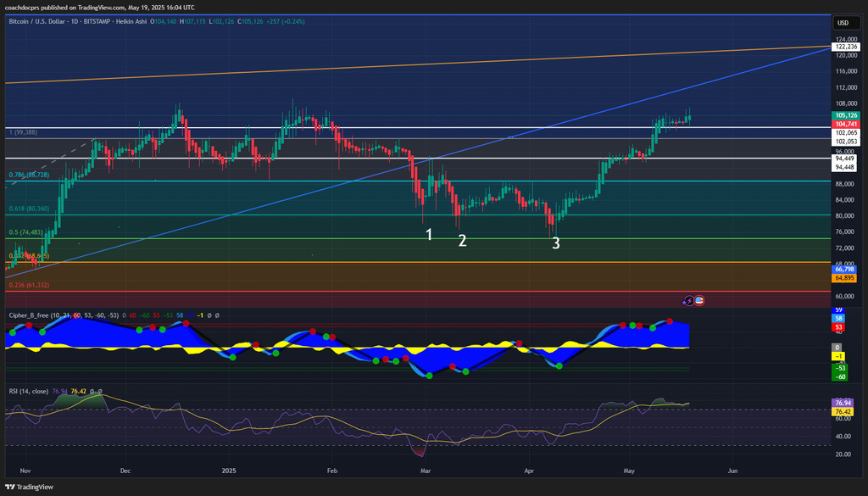Image resolution: width=868 pixels, height=496 pixels.
Task: Click the purple 76.94 RSI value tag
Action: pos(844,403)
